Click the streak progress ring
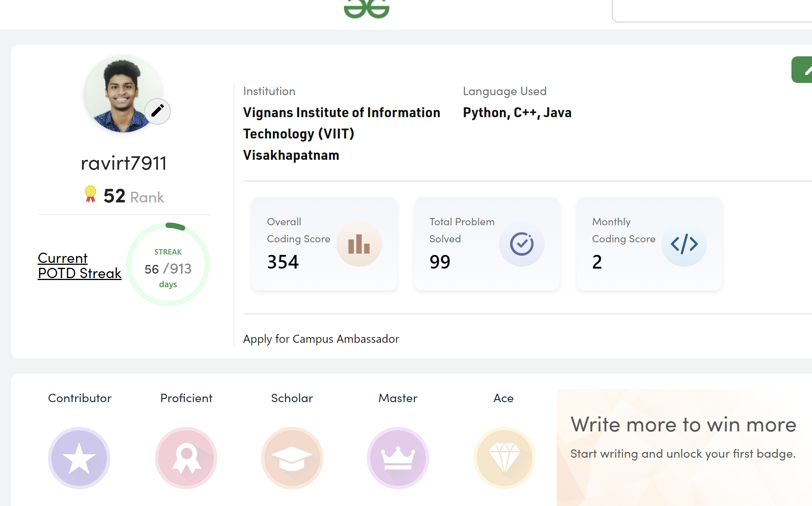The width and height of the screenshot is (812, 506). coord(168,264)
